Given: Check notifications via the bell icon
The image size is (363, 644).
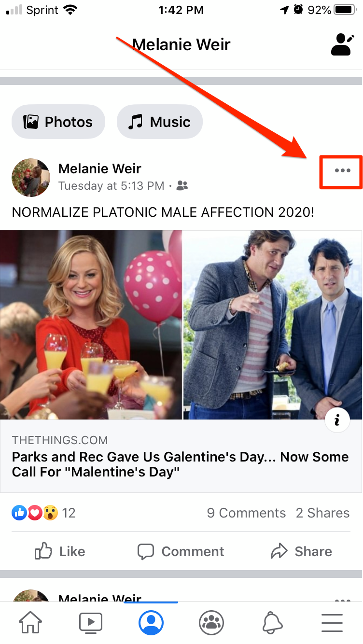Looking at the screenshot, I should click(272, 622).
